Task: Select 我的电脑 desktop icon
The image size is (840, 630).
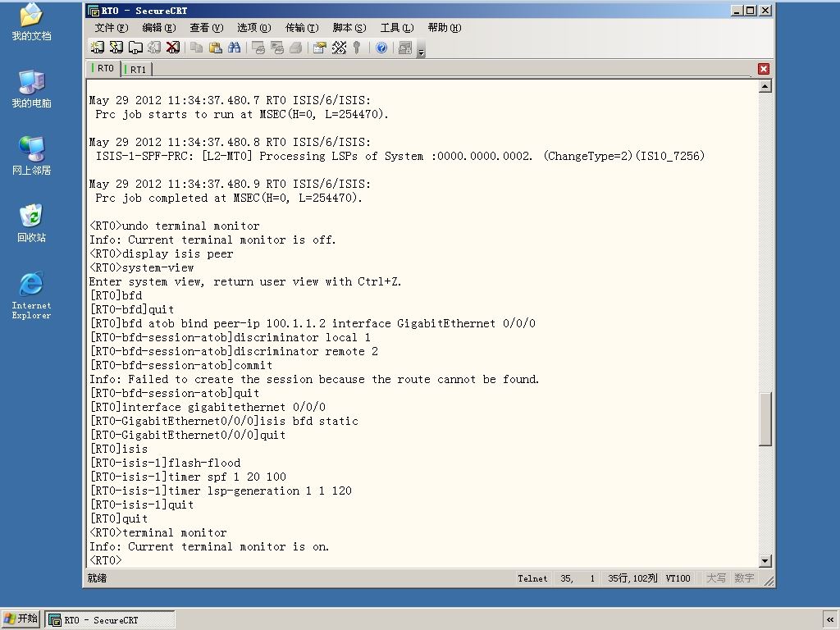Action: coord(31,89)
